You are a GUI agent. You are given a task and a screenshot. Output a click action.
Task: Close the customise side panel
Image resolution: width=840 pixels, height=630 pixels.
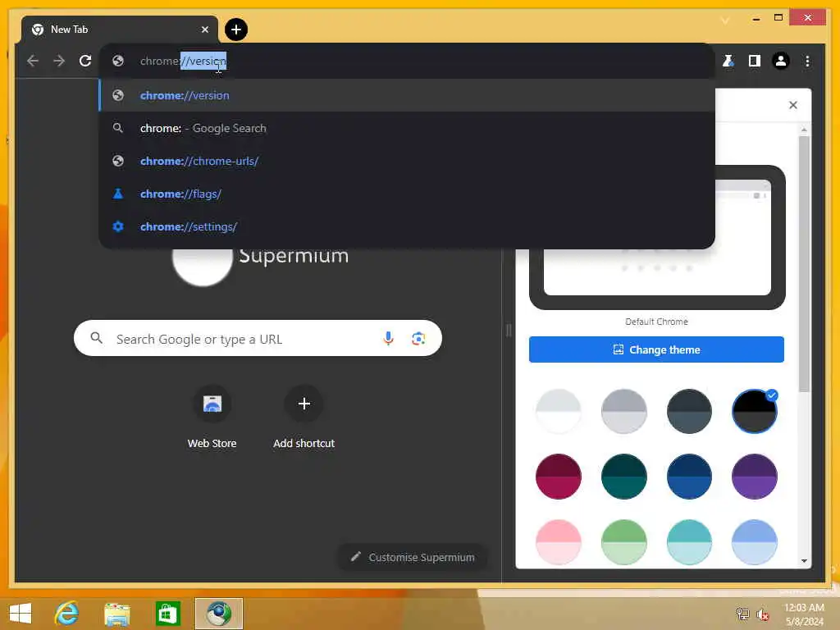[x=793, y=105]
